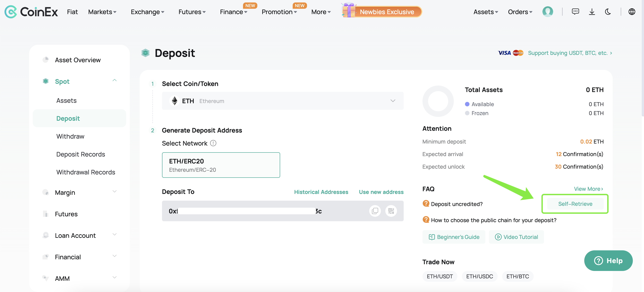Expand the Margin section chevron

tap(115, 191)
